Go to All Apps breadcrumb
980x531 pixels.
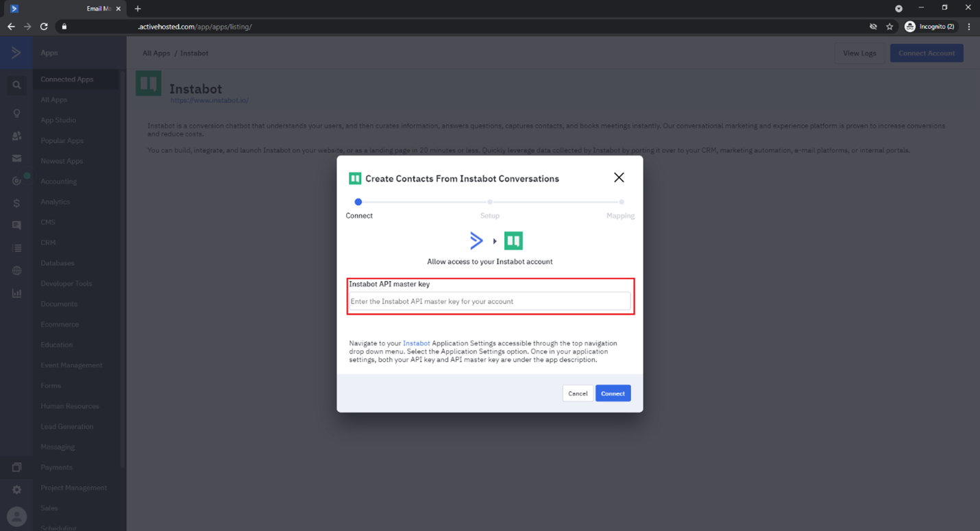pos(156,53)
